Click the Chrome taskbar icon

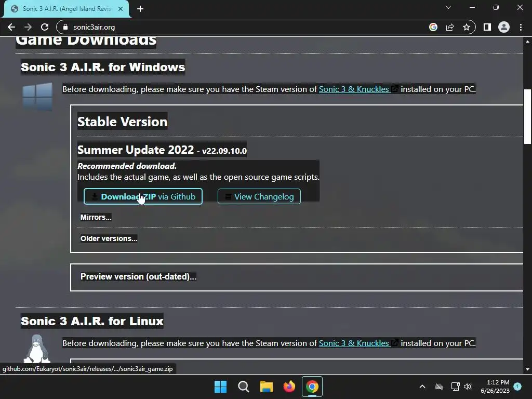tap(312, 387)
